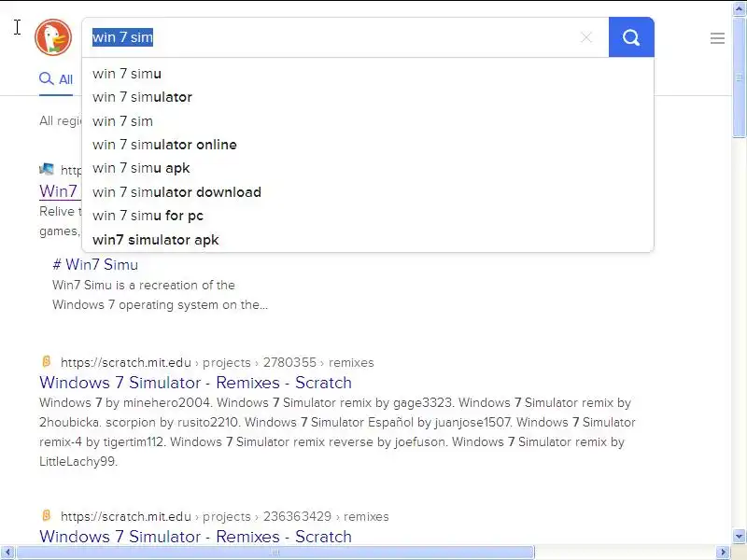The height and width of the screenshot is (560, 747).
Task: Click Scratch favicon beside project 236363429 URL
Action: pyautogui.click(x=46, y=515)
